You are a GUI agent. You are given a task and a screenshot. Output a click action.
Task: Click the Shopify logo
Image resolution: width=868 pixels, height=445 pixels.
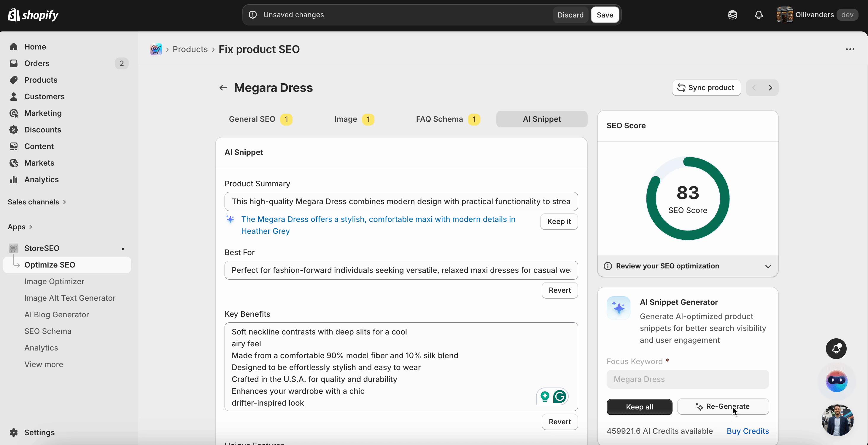[x=33, y=15]
